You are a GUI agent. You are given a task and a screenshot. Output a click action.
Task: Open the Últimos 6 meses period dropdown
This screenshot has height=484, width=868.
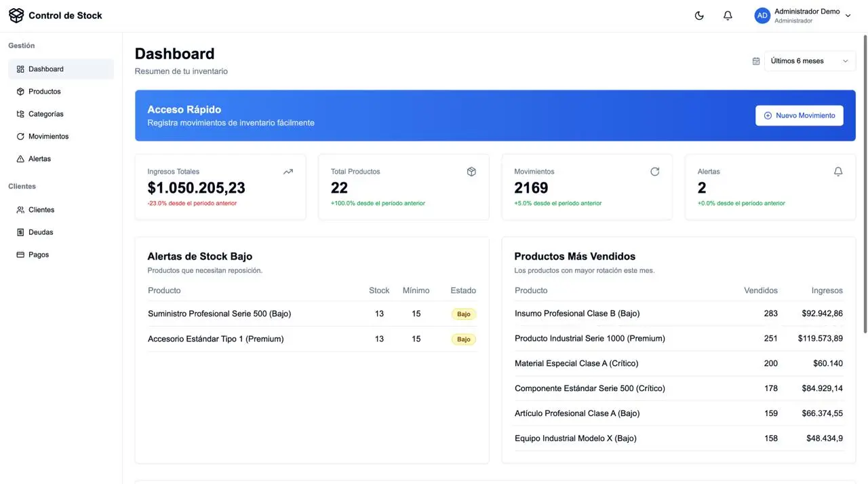pos(810,61)
